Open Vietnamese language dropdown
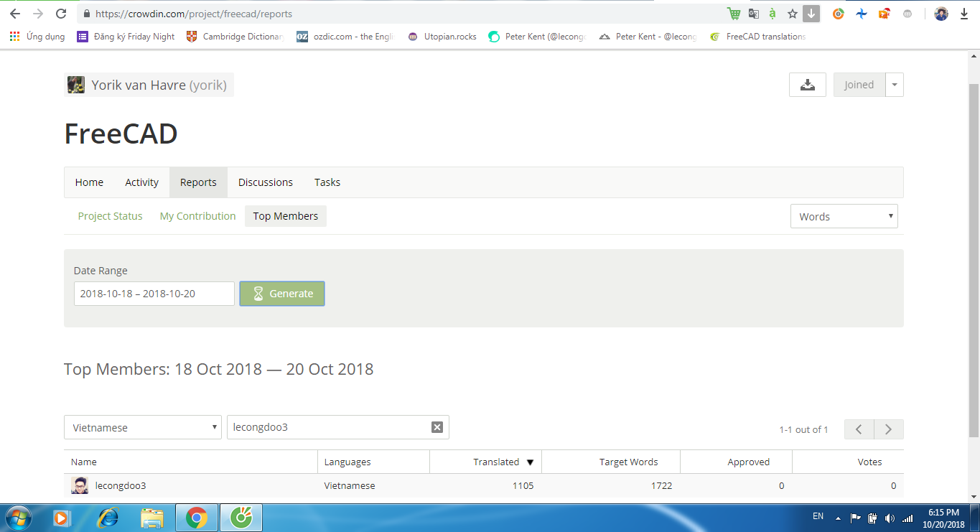 143,427
